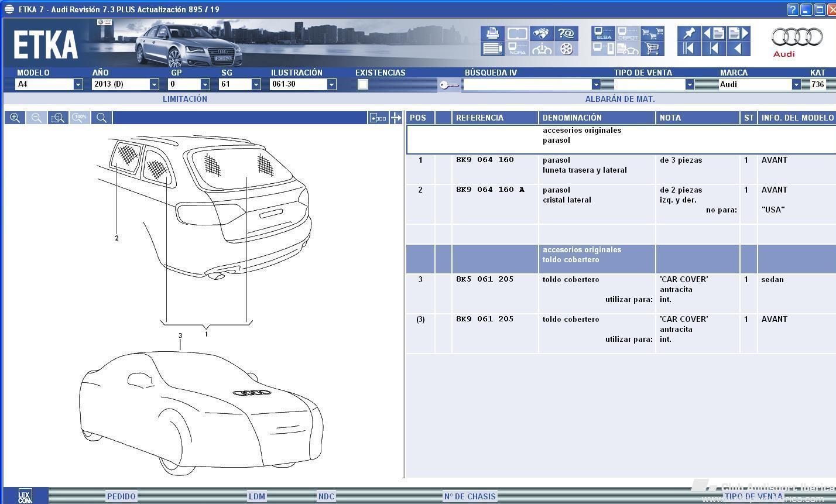Click the DEPOT icon

click(628, 33)
